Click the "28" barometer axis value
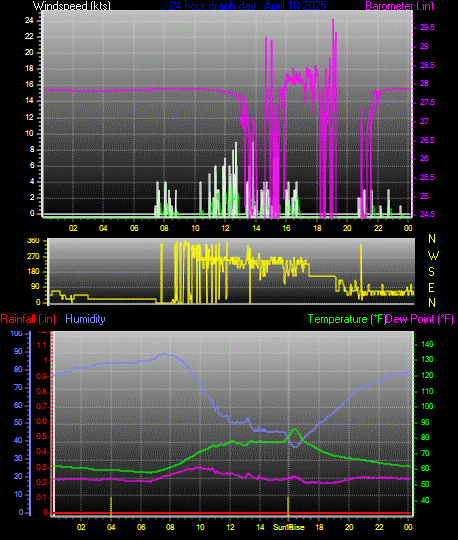This screenshot has height=540, width=458. coord(424,83)
